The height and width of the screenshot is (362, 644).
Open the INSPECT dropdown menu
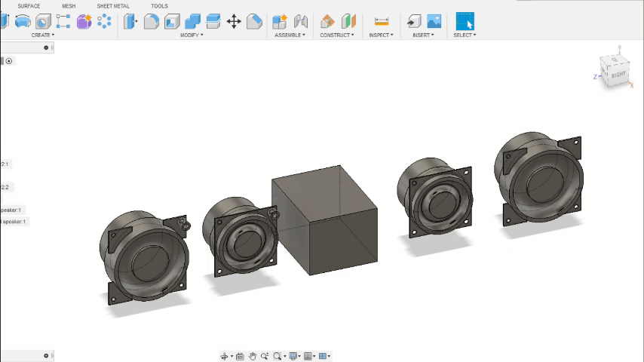tap(381, 35)
